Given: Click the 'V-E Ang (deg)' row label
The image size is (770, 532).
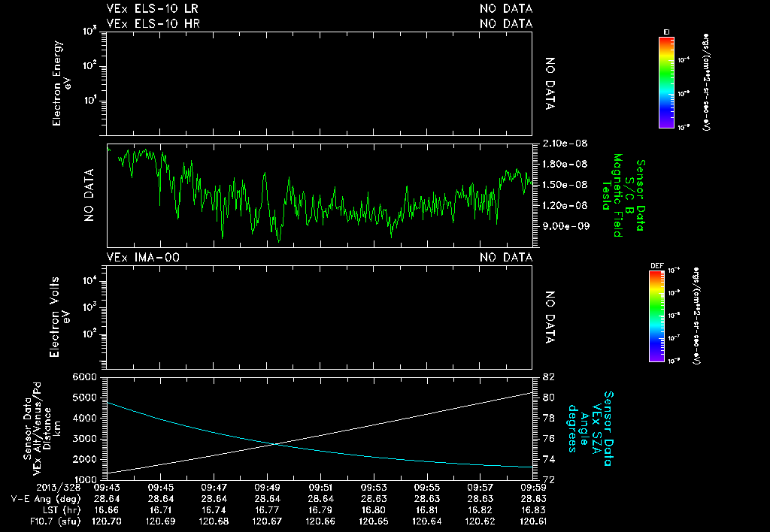Looking at the screenshot, I should click(46, 499).
